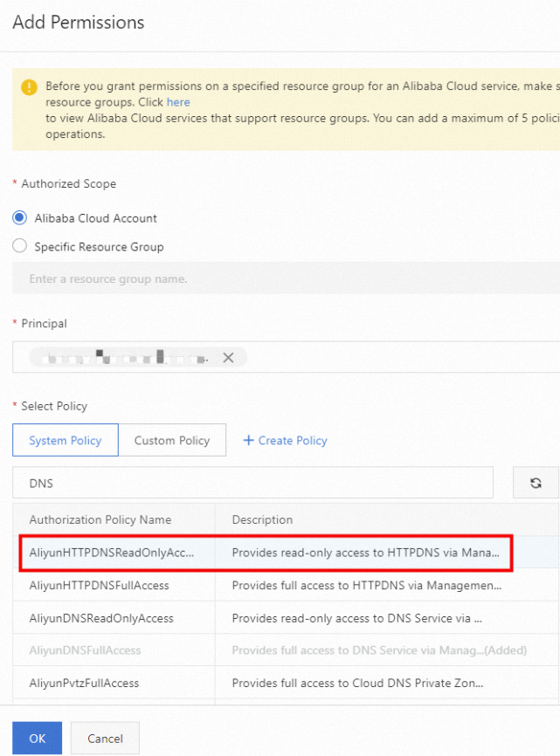
Task: Click the yellow warning icon in the notice
Action: click(30, 87)
